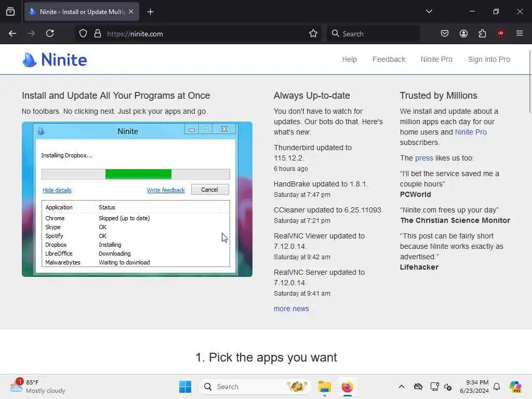Open the Pocket save icon
Image resolution: width=532 pixels, height=399 pixels.
tap(445, 34)
